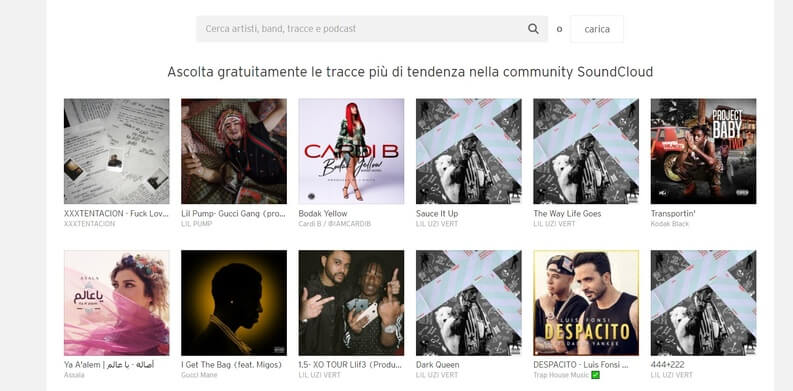
Task: Click 444+222 track title
Action: (667, 365)
